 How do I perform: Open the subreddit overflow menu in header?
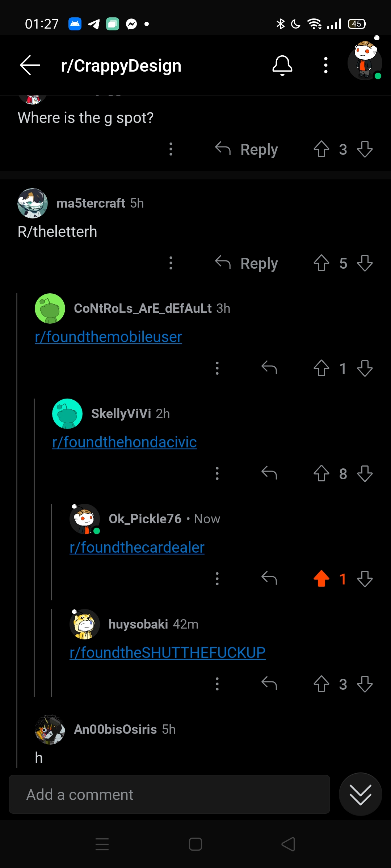(x=326, y=65)
